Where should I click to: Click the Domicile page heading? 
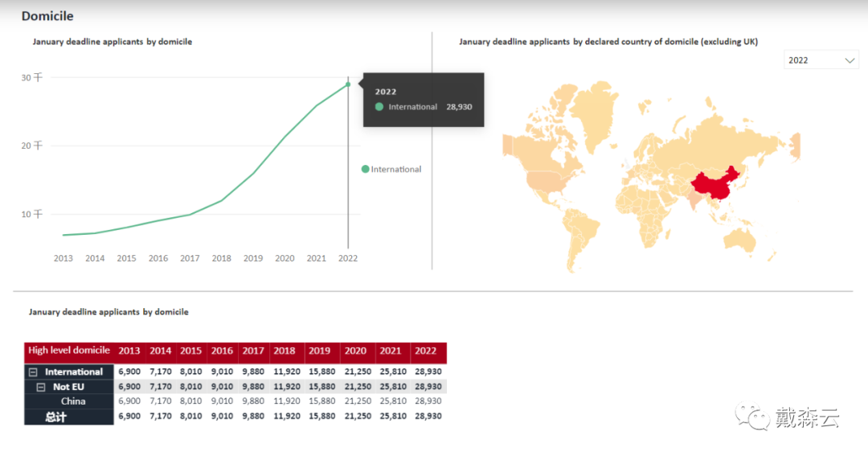[x=47, y=16]
